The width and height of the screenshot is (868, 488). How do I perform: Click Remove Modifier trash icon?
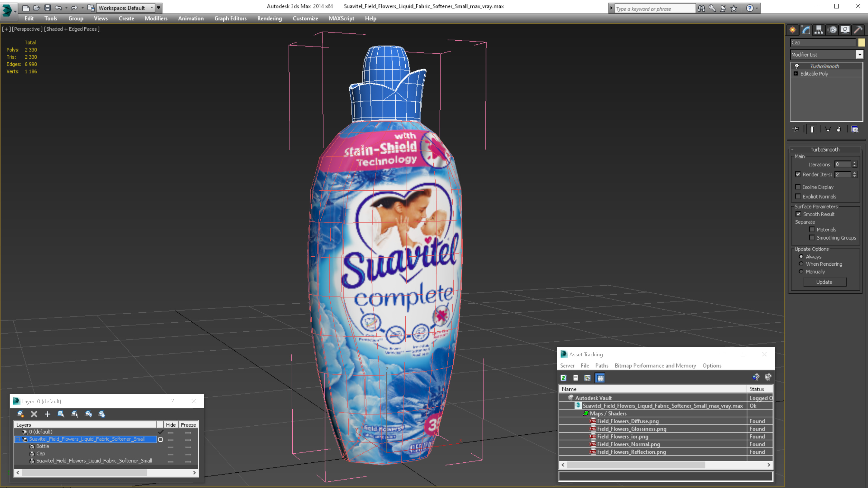pyautogui.click(x=839, y=129)
